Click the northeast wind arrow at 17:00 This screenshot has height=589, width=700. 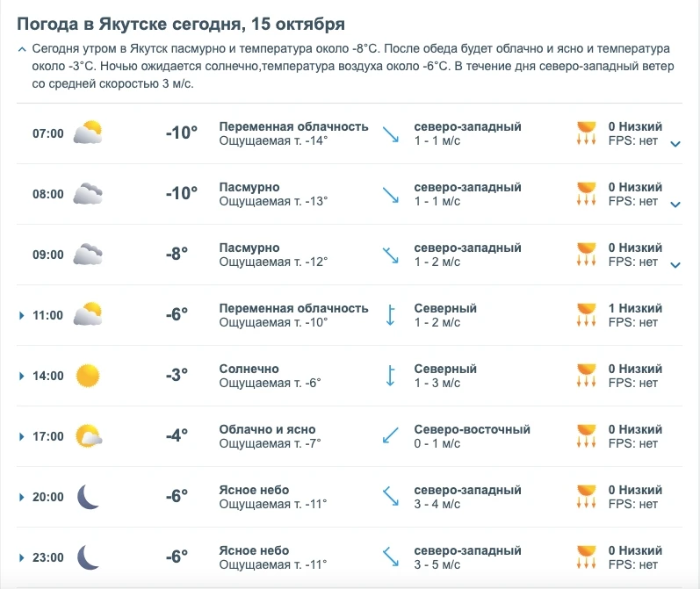coord(391,435)
